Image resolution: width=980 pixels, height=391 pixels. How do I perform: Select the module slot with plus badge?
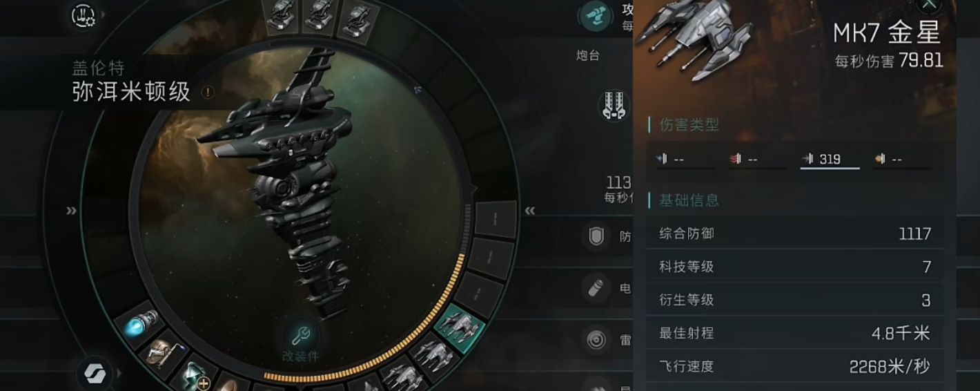pyautogui.click(x=193, y=374)
